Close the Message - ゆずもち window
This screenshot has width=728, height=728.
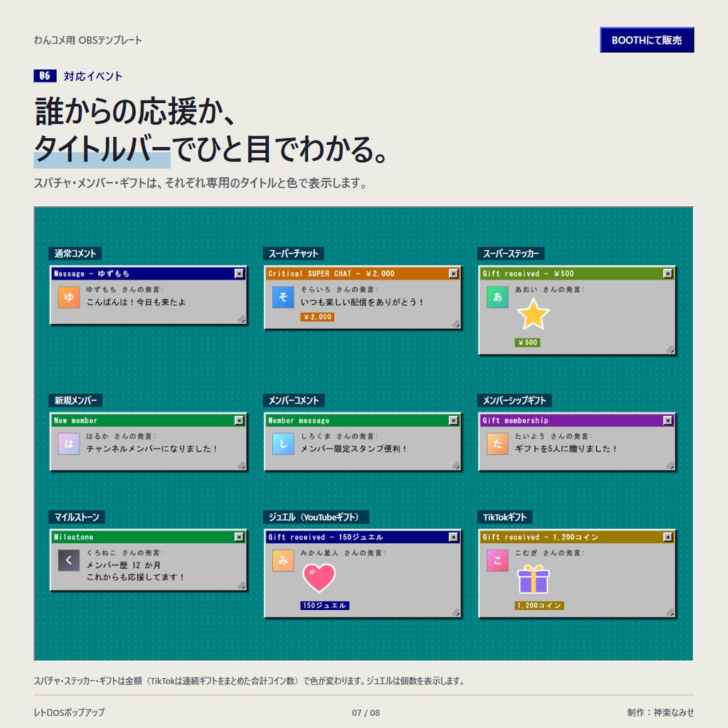point(239,274)
